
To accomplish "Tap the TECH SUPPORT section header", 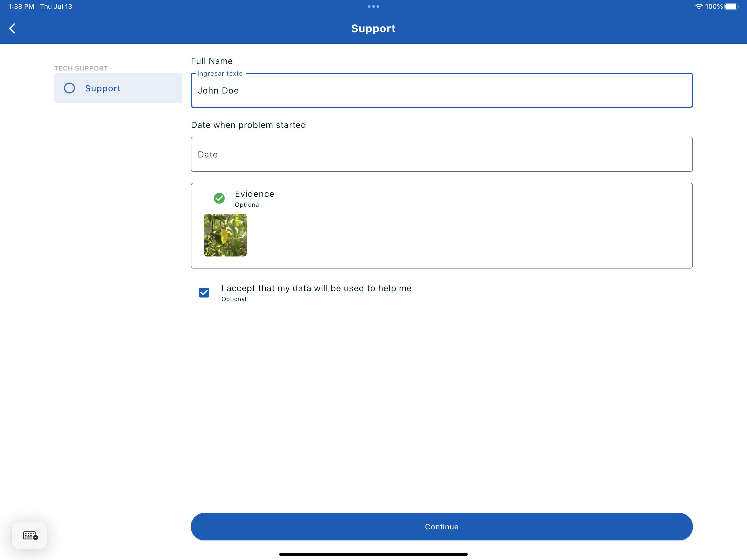I will (81, 68).
